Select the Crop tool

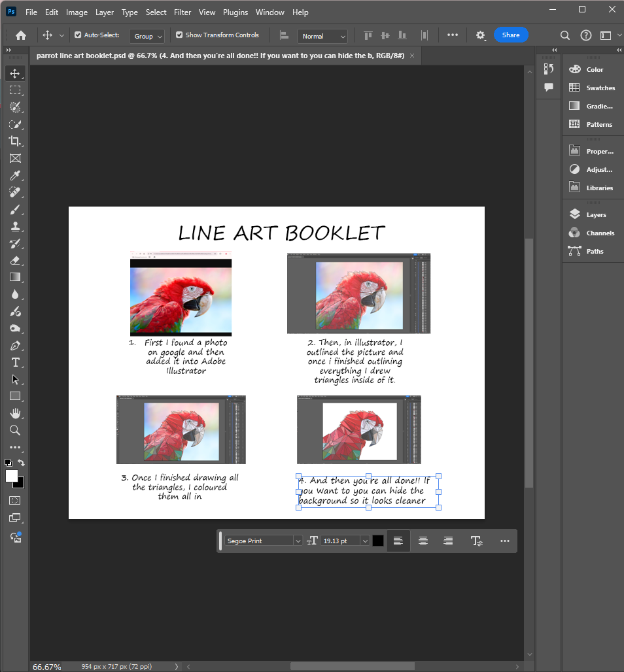[15, 141]
